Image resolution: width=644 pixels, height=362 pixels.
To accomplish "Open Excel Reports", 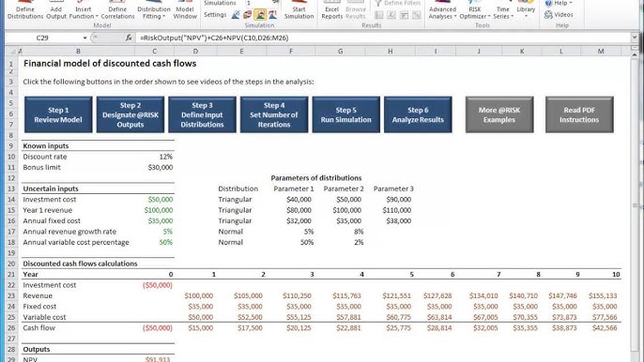I will tap(332, 10).
